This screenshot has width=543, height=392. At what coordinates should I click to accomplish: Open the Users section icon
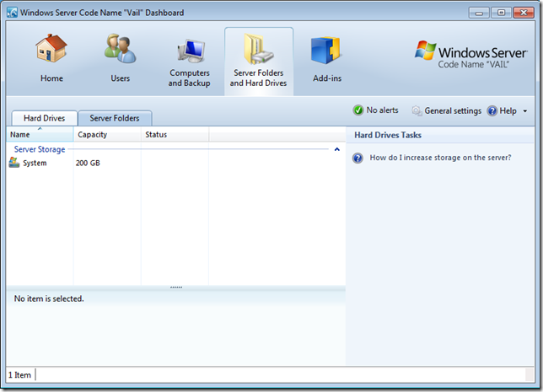coord(121,49)
